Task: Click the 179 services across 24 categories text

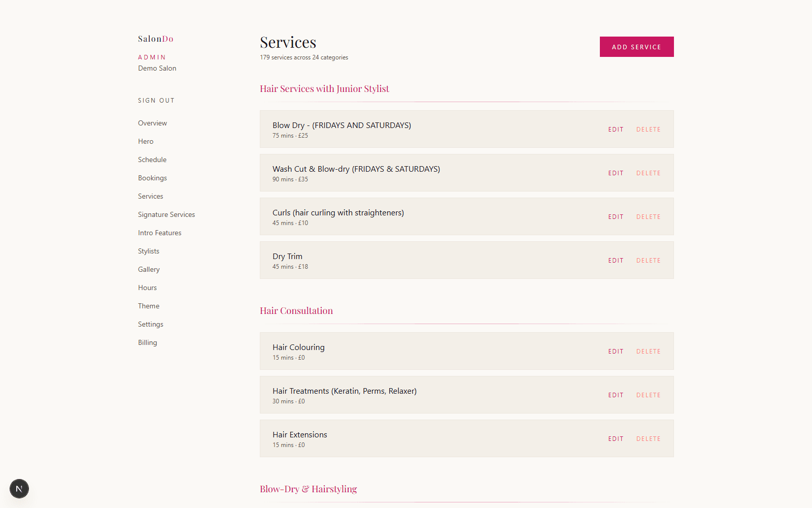Action: tap(304, 57)
